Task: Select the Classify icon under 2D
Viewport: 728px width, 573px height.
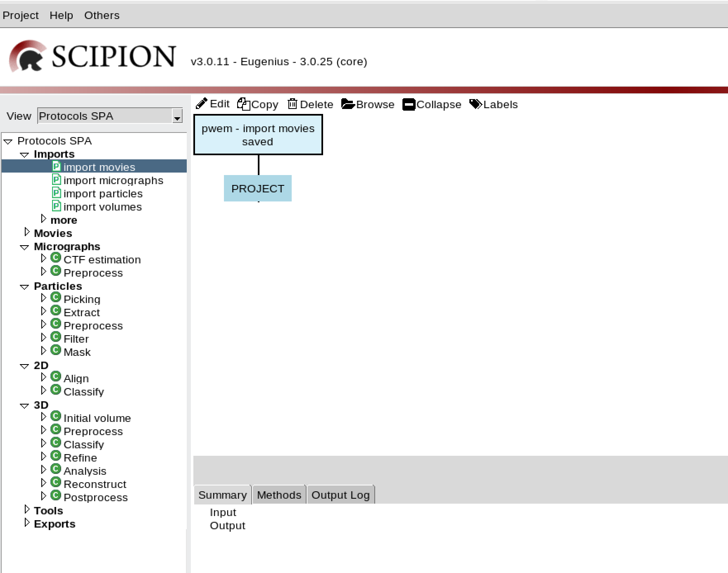Action: [55, 389]
